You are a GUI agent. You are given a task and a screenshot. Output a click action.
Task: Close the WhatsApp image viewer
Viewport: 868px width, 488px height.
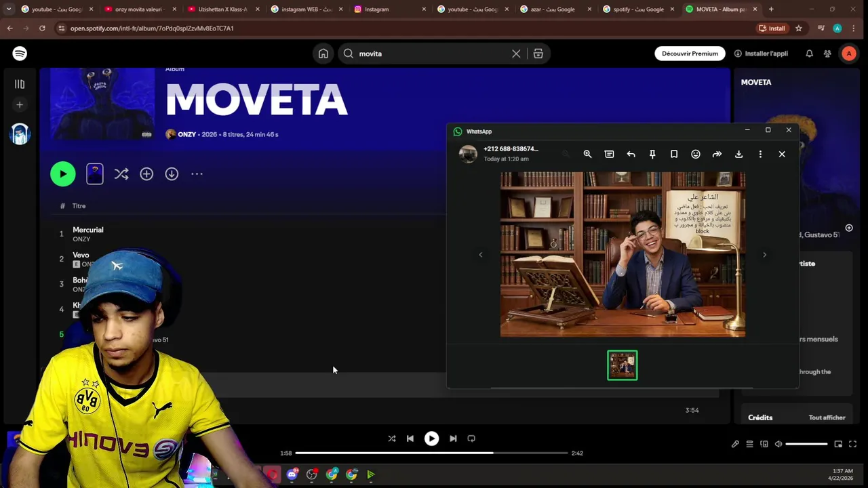coord(782,155)
